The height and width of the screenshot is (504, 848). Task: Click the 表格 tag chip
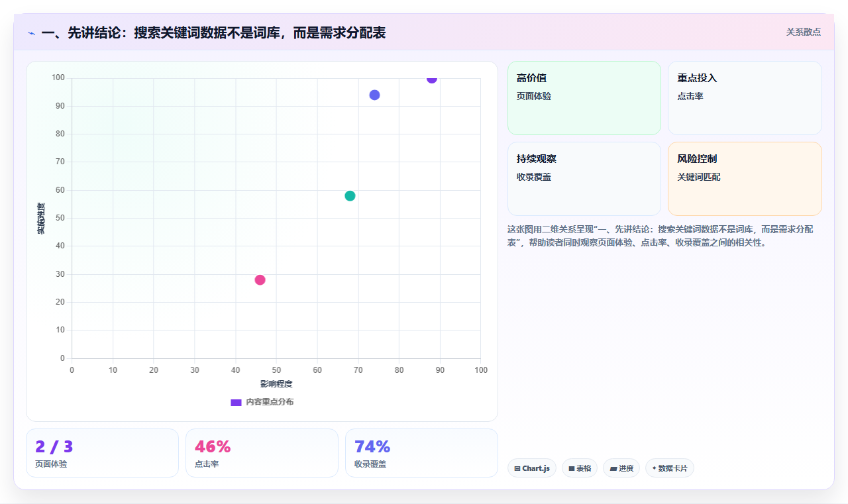580,468
